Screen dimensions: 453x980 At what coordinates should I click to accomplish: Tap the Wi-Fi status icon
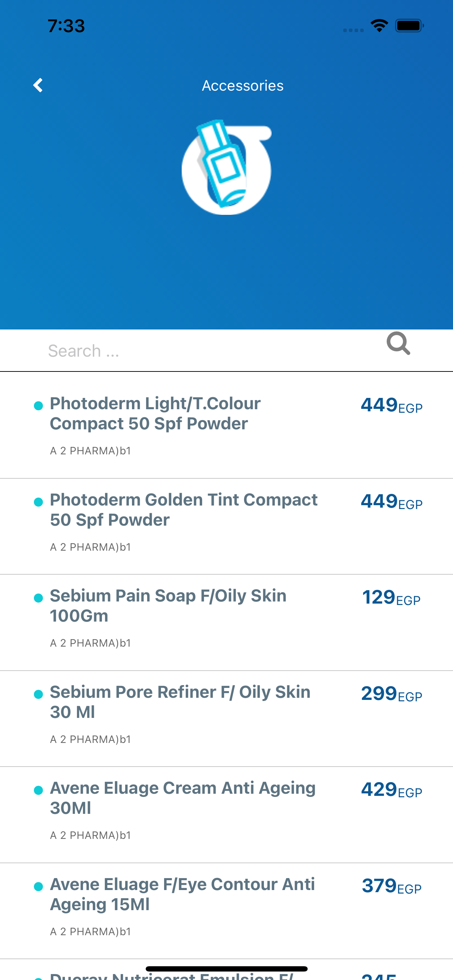tap(379, 26)
